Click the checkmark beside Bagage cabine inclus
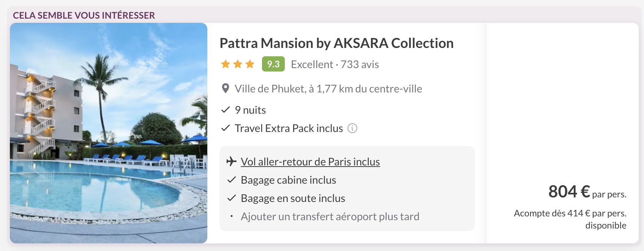This screenshot has height=251, width=644. (x=232, y=180)
